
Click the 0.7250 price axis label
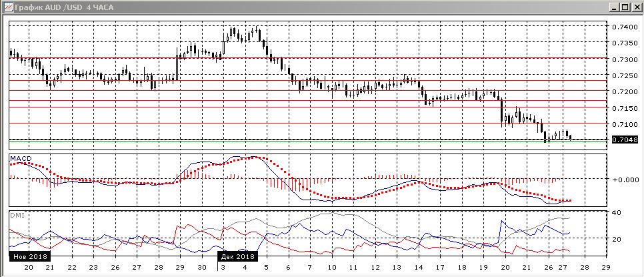pyautogui.click(x=625, y=75)
